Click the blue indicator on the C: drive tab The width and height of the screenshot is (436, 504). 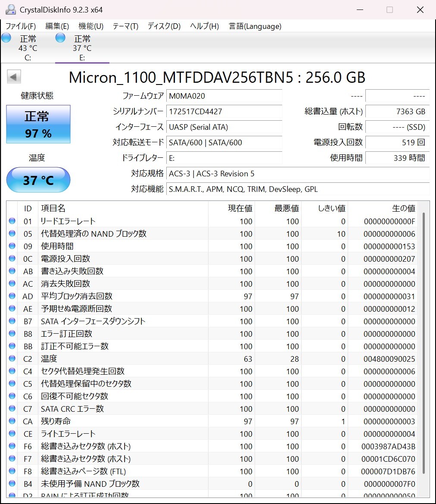tap(6, 38)
